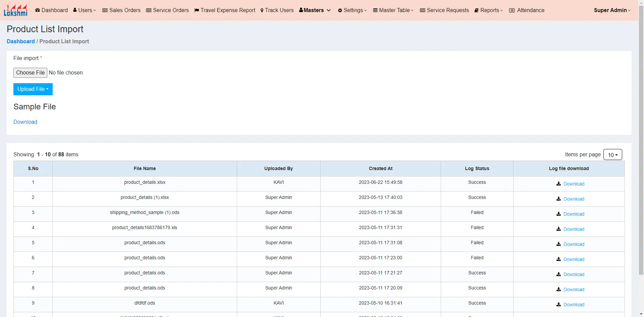The height and width of the screenshot is (317, 644).
Task: Click download icon in row 6
Action: 558,259
